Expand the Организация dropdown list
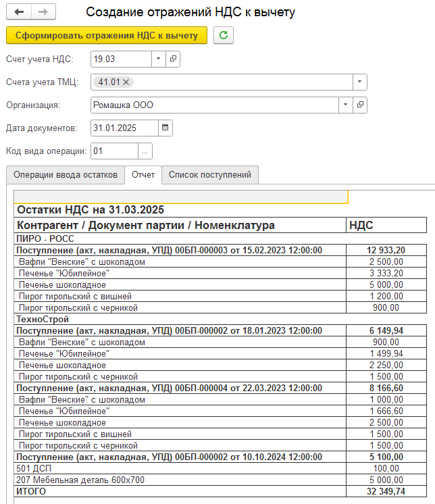 click(346, 105)
